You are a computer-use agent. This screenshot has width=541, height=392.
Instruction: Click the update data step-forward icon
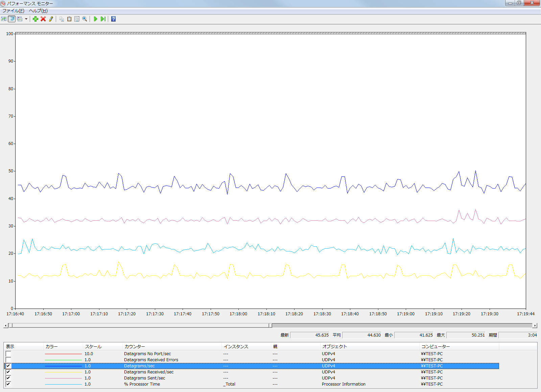click(x=103, y=19)
